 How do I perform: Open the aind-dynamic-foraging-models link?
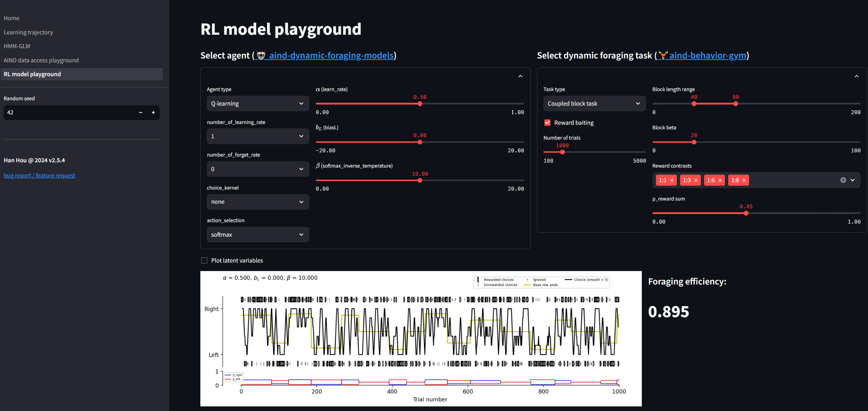pos(325,55)
